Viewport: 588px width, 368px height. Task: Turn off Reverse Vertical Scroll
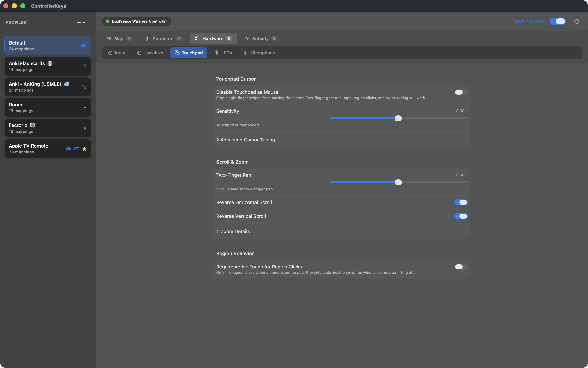(x=461, y=216)
